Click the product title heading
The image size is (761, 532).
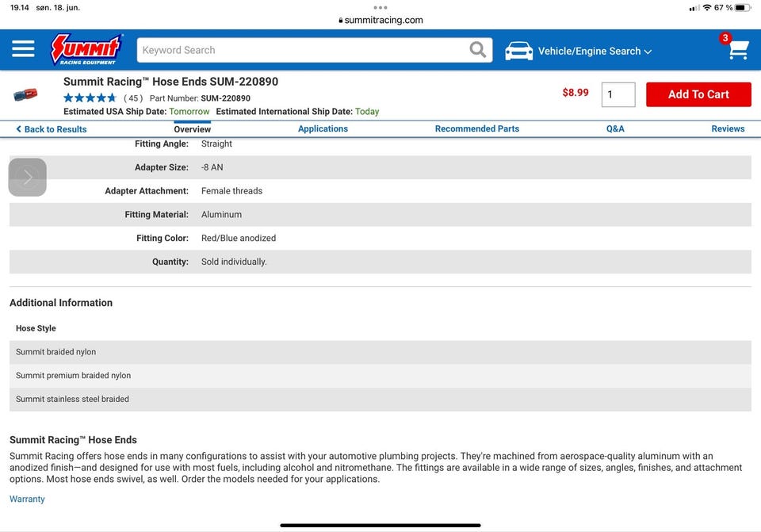coord(171,82)
